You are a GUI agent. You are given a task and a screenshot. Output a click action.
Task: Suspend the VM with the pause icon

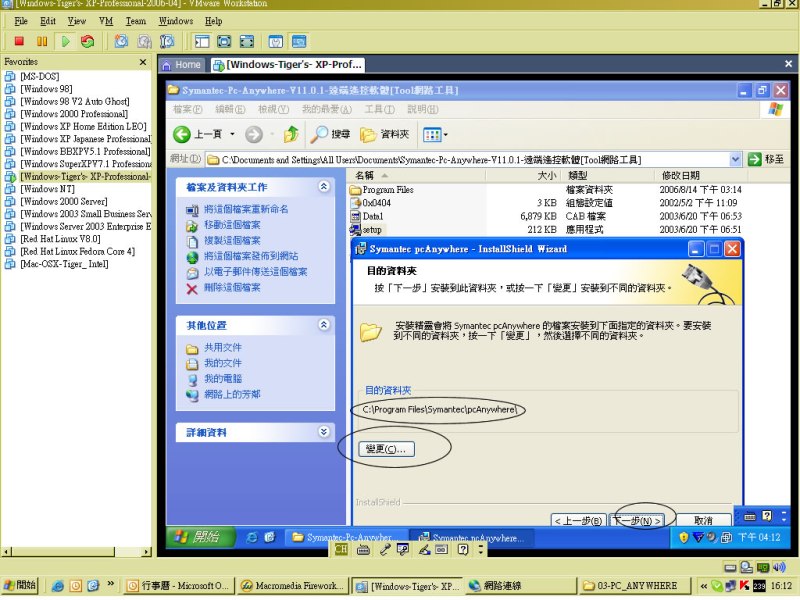[42, 41]
